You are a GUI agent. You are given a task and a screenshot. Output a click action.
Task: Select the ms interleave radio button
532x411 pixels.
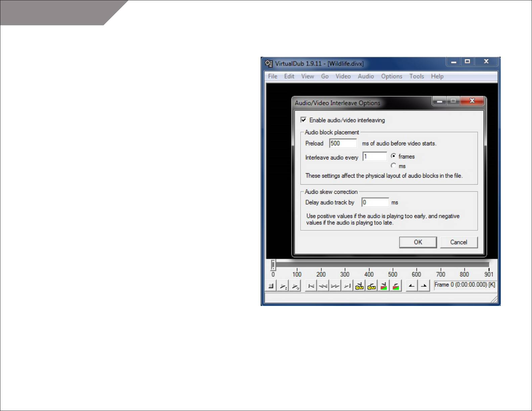tap(393, 166)
